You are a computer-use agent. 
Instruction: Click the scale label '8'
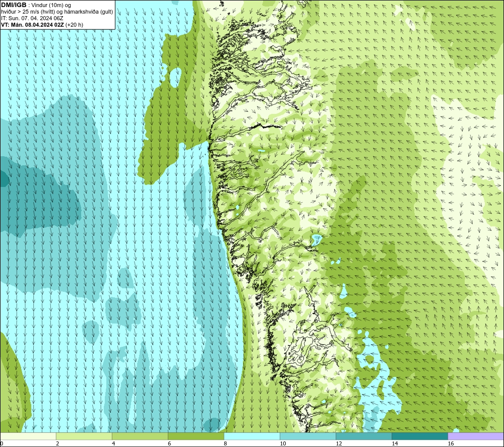pos(225,444)
